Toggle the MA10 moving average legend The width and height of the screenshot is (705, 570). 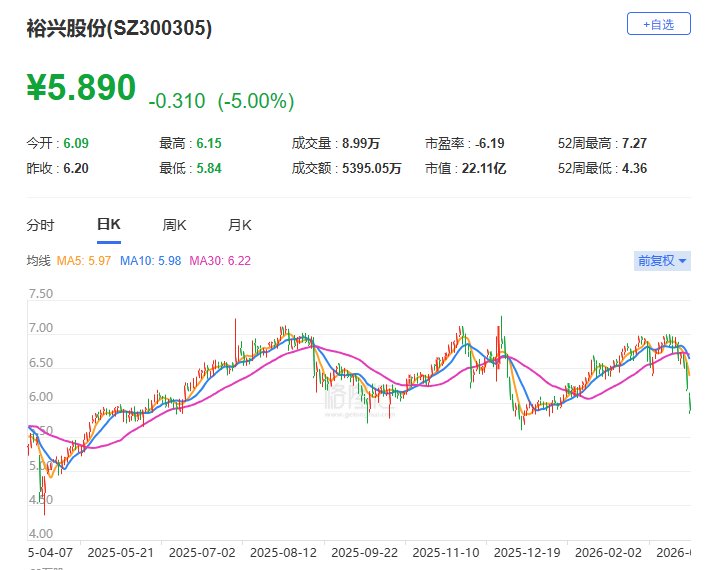click(x=150, y=261)
